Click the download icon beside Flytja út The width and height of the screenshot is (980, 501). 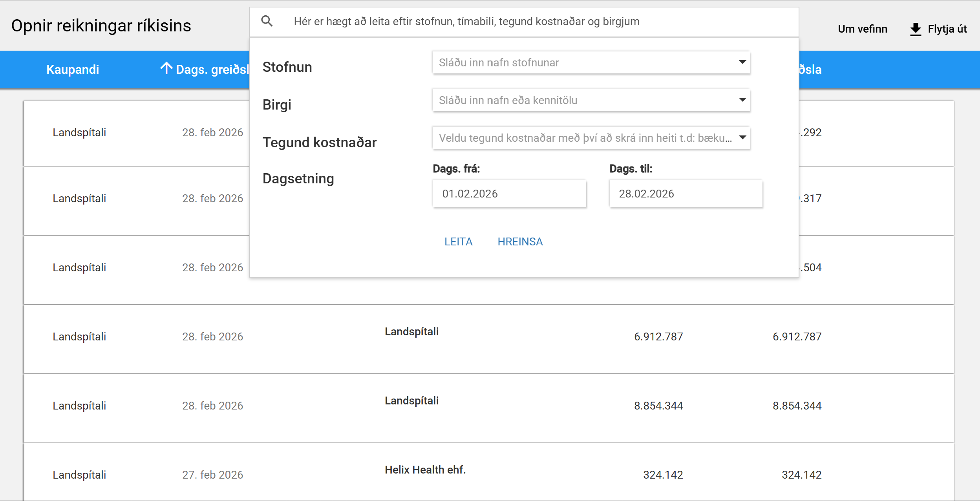coord(915,29)
